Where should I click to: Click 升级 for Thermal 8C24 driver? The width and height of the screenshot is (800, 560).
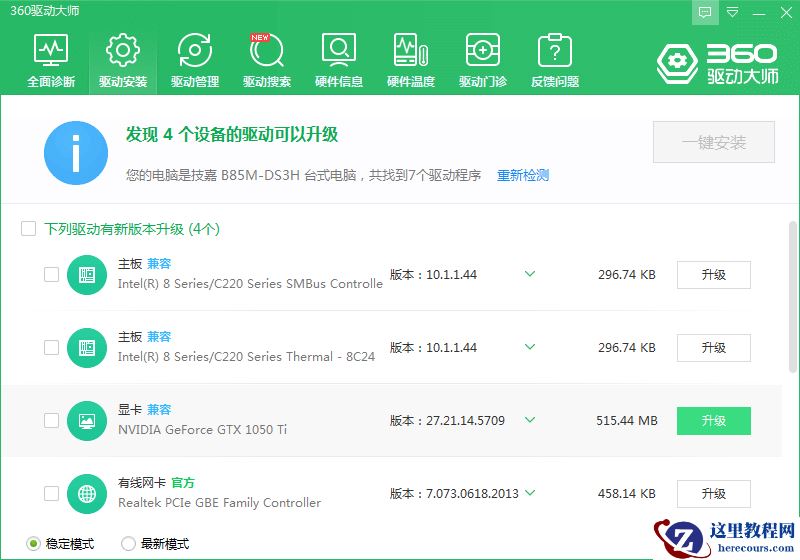tap(714, 348)
